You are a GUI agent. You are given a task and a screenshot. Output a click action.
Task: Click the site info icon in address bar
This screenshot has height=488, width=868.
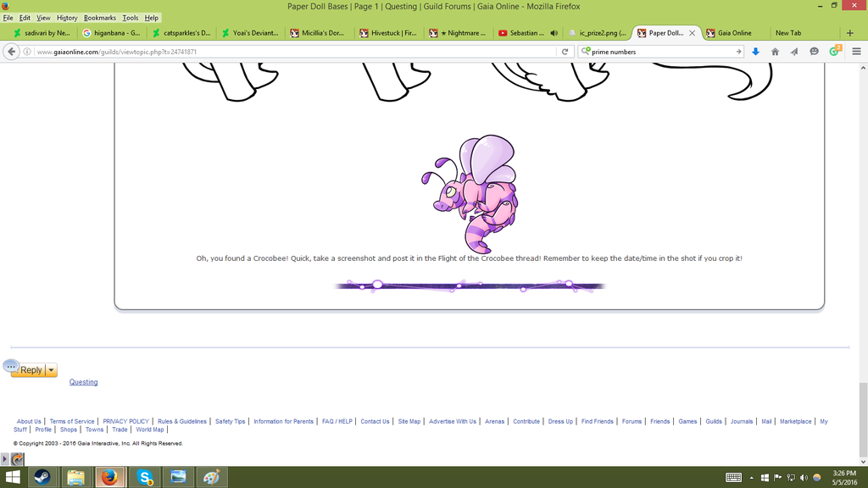[x=26, y=52]
